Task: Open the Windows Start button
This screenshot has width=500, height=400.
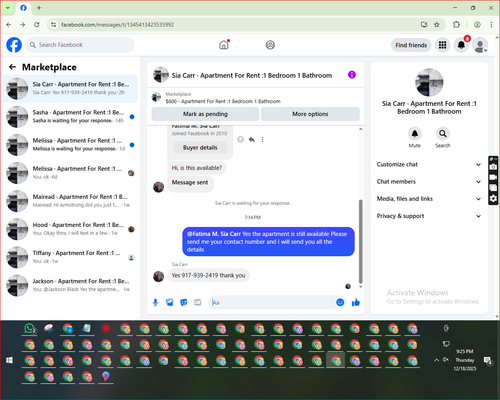Action: pos(9,360)
